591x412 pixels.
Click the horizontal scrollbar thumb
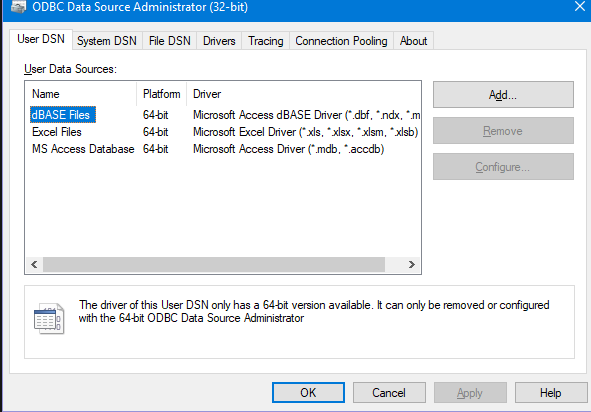tap(214, 264)
